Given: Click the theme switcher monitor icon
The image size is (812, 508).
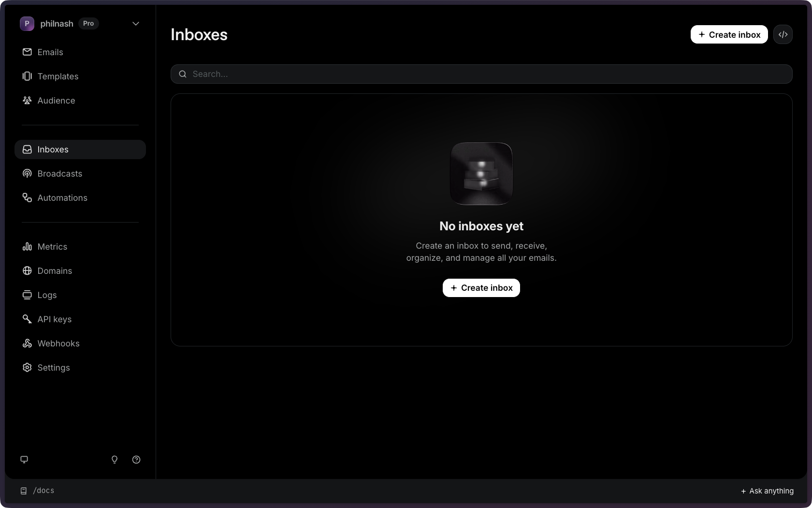Looking at the screenshot, I should coord(24,460).
